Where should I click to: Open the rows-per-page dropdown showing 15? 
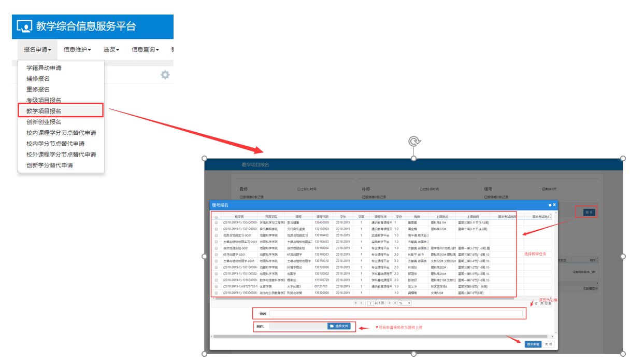click(404, 303)
